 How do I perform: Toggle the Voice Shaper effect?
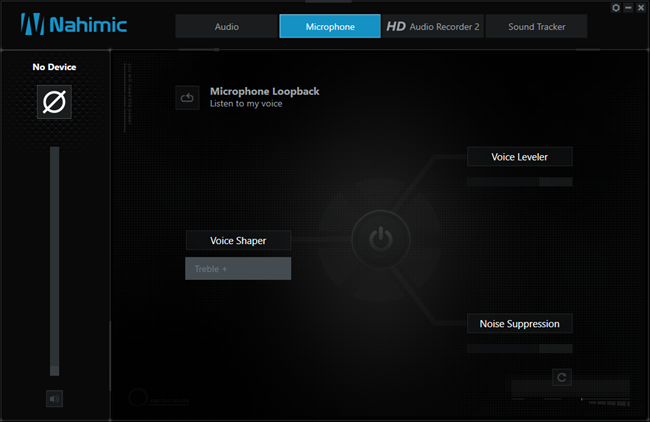238,240
